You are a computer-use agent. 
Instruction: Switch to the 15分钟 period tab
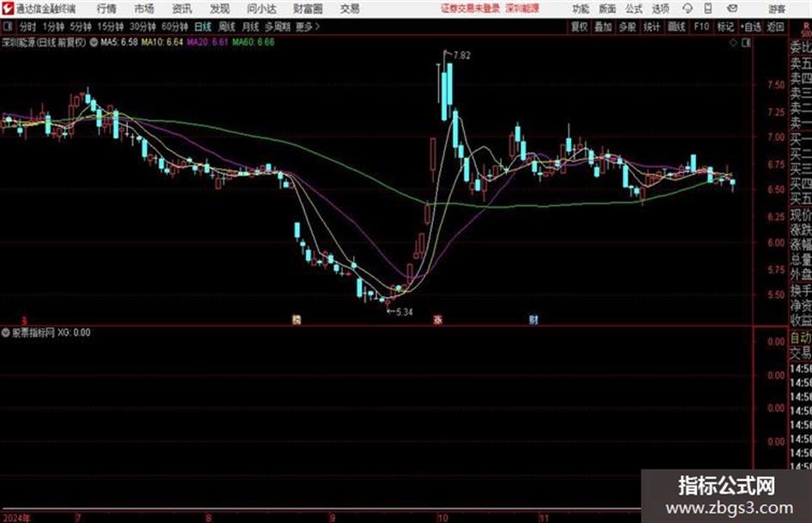pyautogui.click(x=110, y=27)
